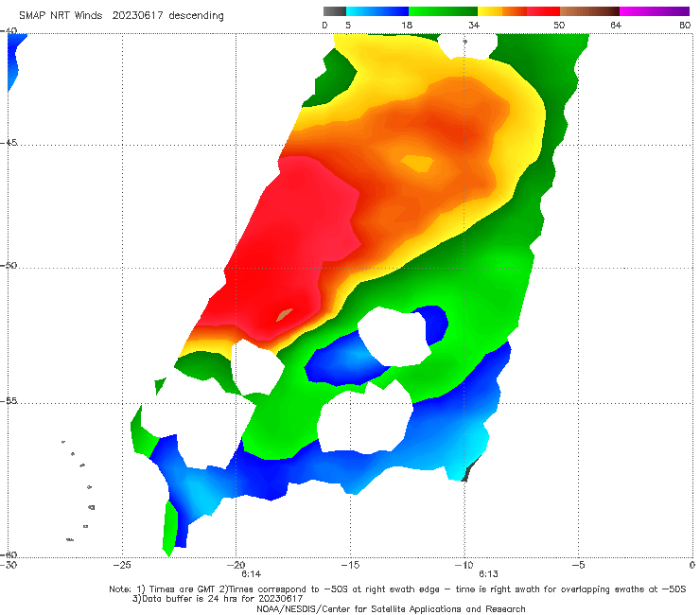Screen dimensions: 700x615
Task: Click the red segment of the color bar
Action: point(543,11)
